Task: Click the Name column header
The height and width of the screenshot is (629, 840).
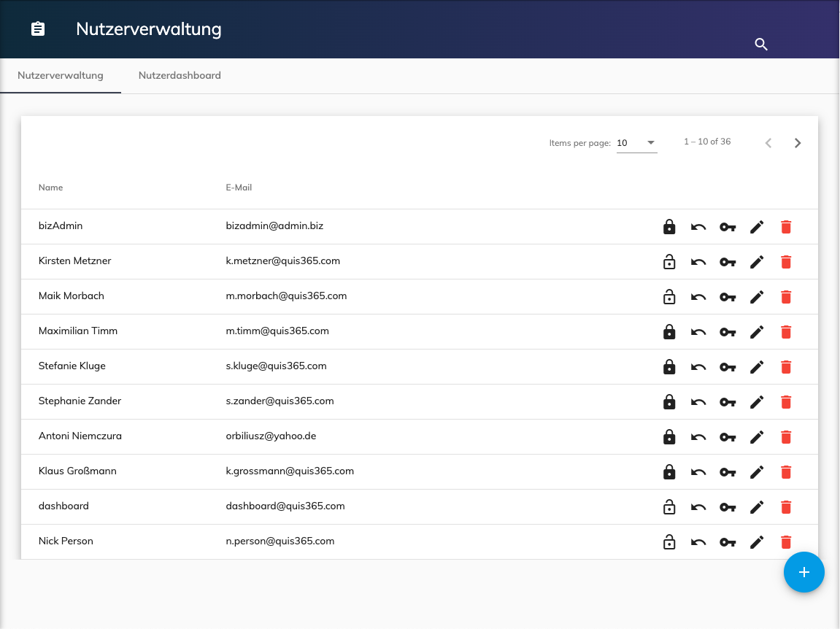Action: click(51, 188)
